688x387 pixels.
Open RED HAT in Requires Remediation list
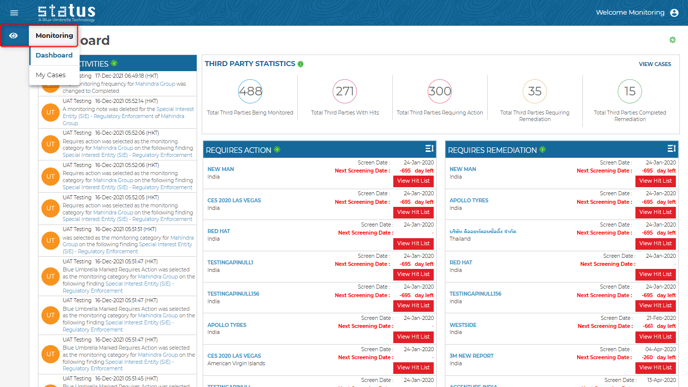[x=461, y=262]
